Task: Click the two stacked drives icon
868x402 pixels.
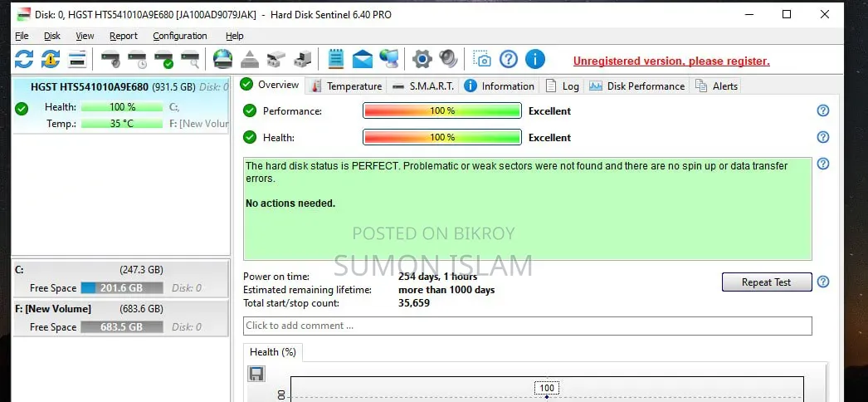Action: (276, 59)
